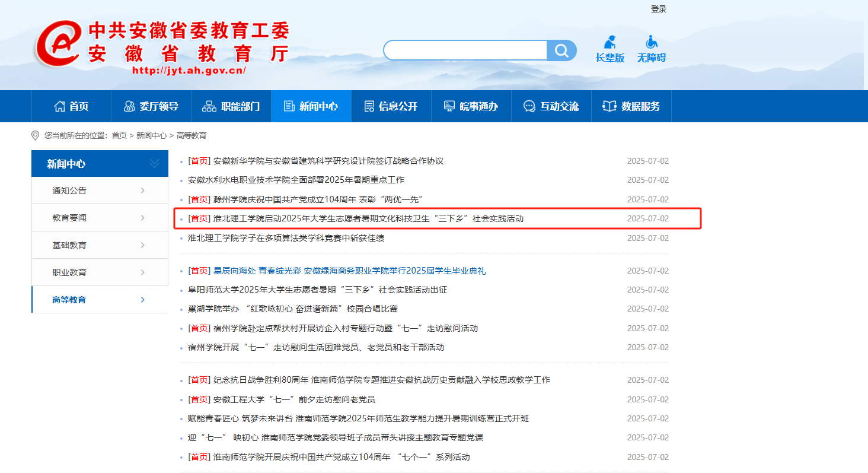Viewport: 868px width, 473px height.
Task: Open the 互动交流 navigation menu
Action: [551, 107]
